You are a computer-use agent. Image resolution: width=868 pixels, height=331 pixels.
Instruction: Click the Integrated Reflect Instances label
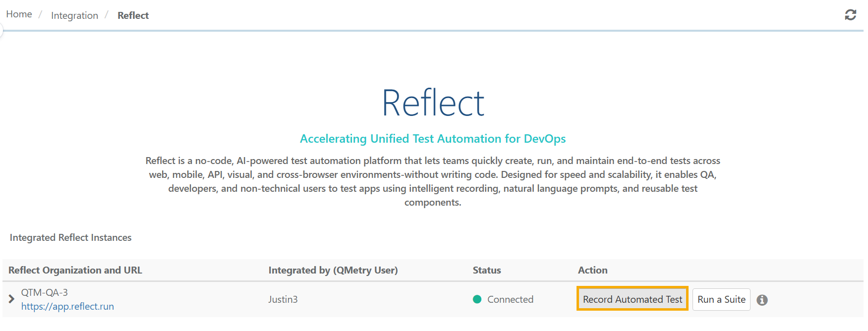70,237
